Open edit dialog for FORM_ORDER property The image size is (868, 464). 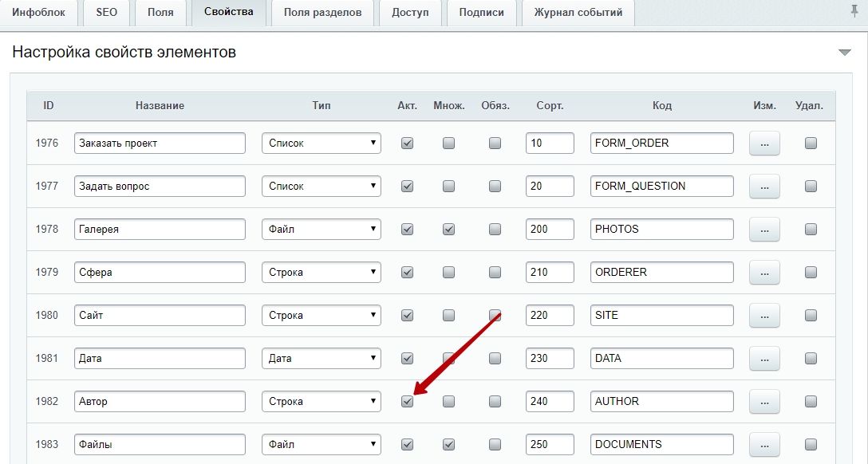click(x=764, y=144)
